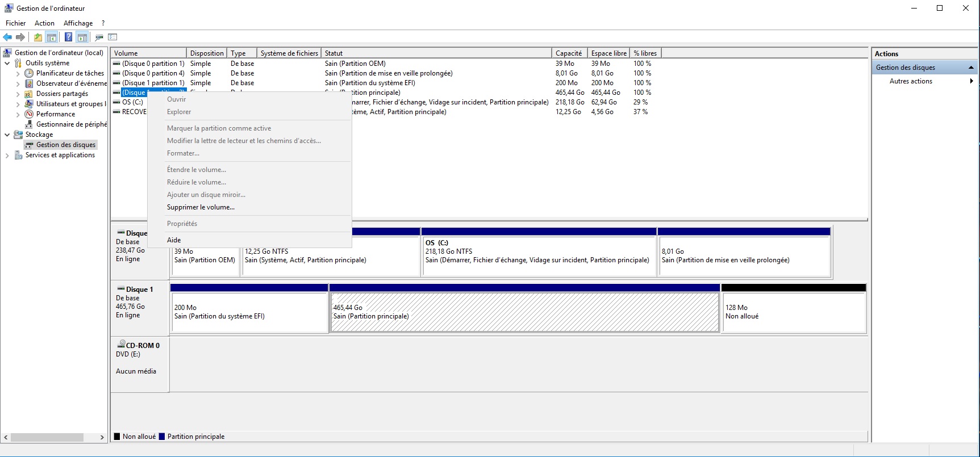Click the Up one level folder icon
This screenshot has height=457, width=980.
click(x=37, y=37)
